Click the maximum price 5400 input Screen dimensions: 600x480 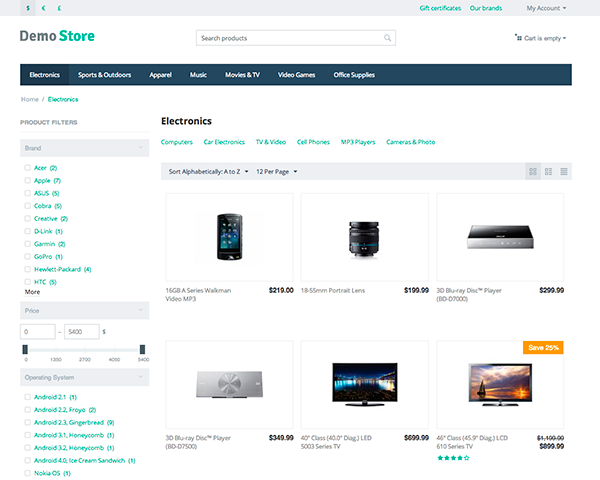[x=82, y=331]
